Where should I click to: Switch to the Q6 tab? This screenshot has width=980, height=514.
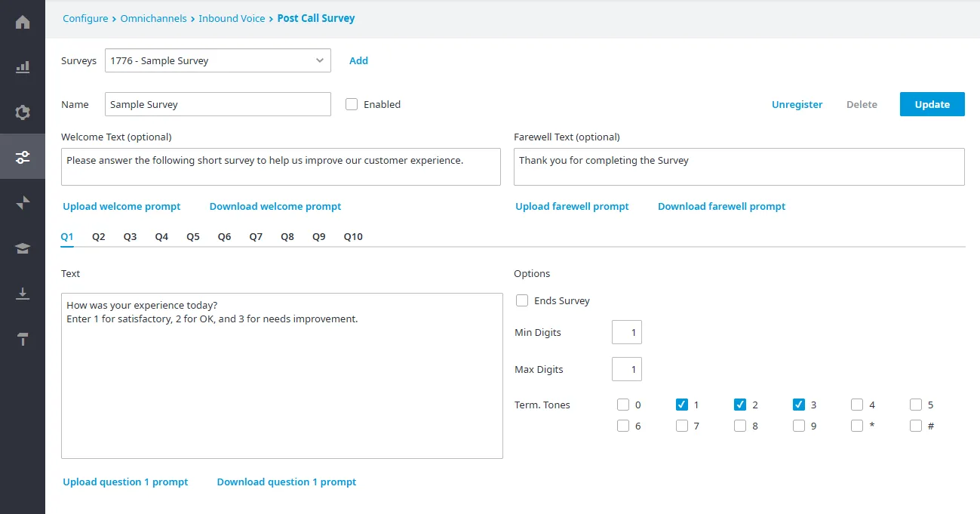click(225, 236)
